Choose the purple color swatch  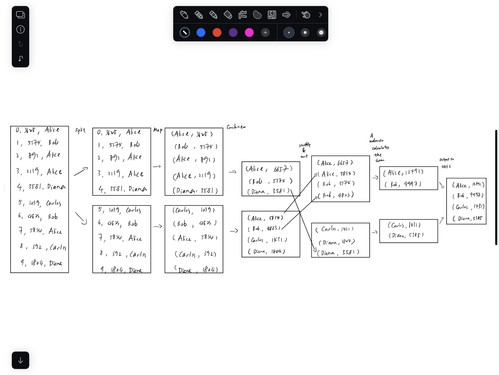(233, 32)
